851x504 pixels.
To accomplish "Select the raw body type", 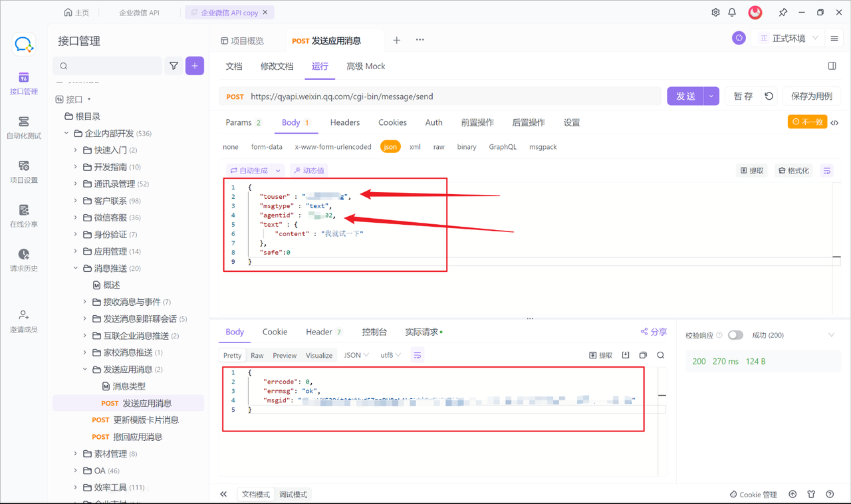I will (x=439, y=147).
